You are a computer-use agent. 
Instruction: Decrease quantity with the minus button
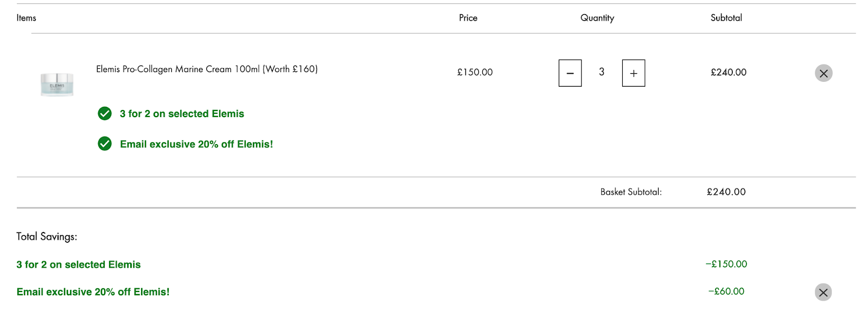tap(570, 73)
